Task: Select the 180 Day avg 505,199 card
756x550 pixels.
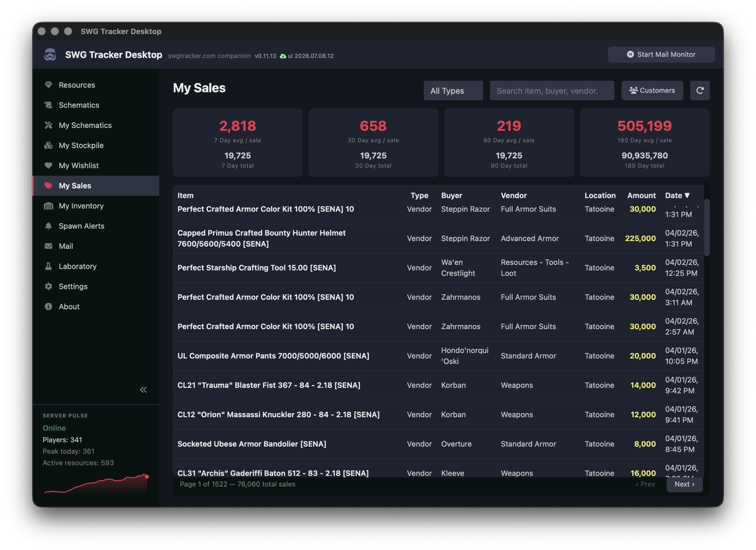Action: click(x=644, y=143)
